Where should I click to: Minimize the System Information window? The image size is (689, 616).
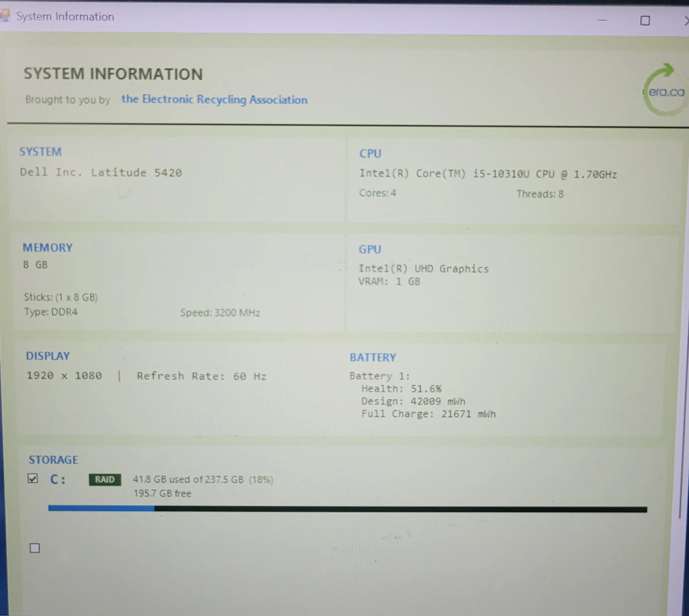click(602, 20)
